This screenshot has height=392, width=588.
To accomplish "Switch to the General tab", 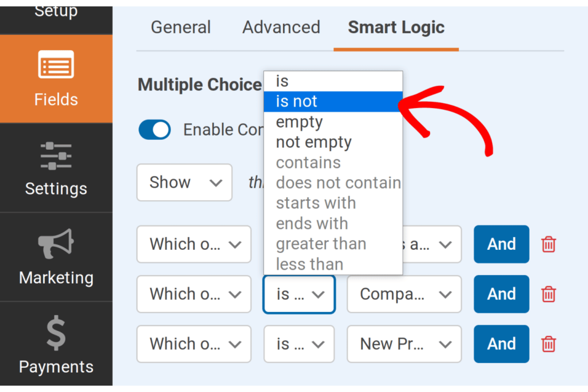I will click(180, 27).
